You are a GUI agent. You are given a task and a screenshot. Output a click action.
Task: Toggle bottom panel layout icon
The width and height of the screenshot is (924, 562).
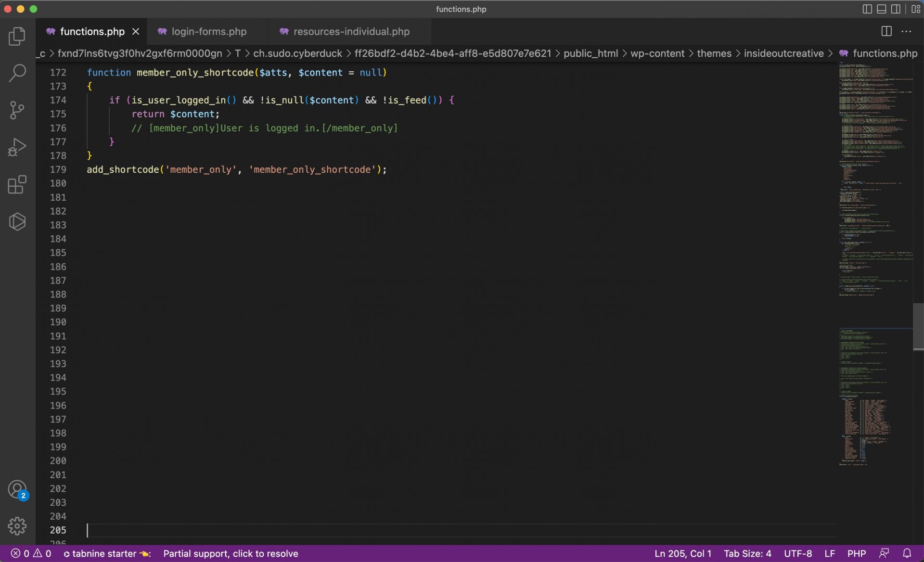click(x=882, y=9)
